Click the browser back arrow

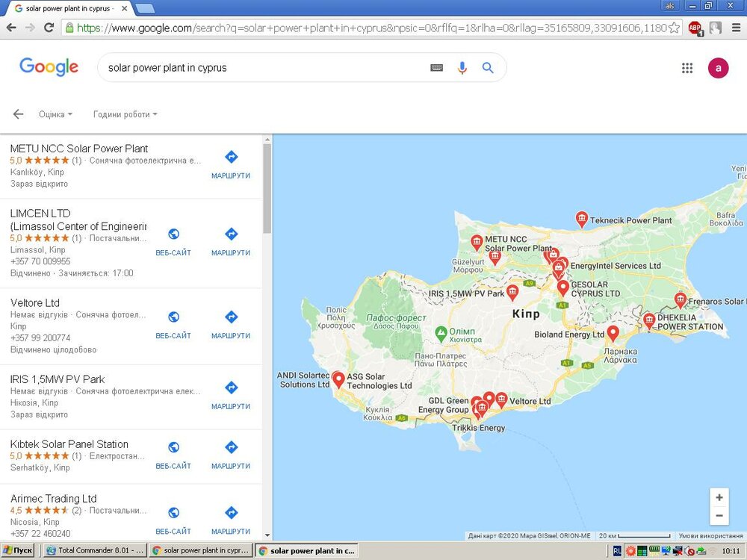click(11, 28)
